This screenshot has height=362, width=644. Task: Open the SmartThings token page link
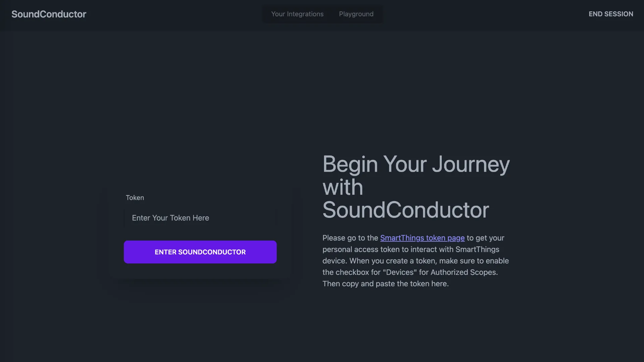tap(422, 238)
